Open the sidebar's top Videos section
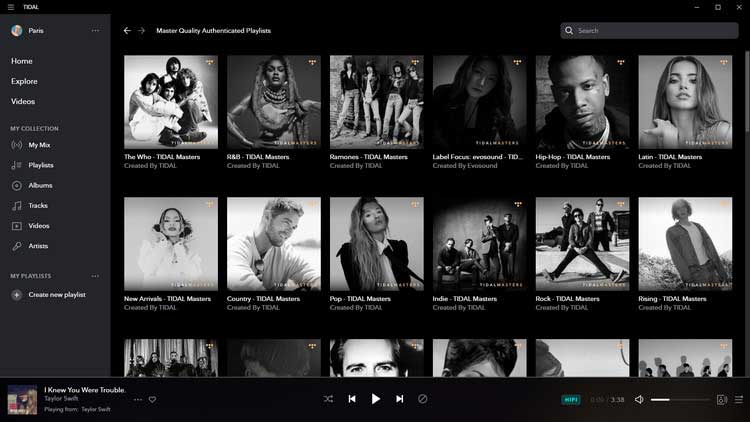Screen dimensions: 750x422 [x=22, y=101]
